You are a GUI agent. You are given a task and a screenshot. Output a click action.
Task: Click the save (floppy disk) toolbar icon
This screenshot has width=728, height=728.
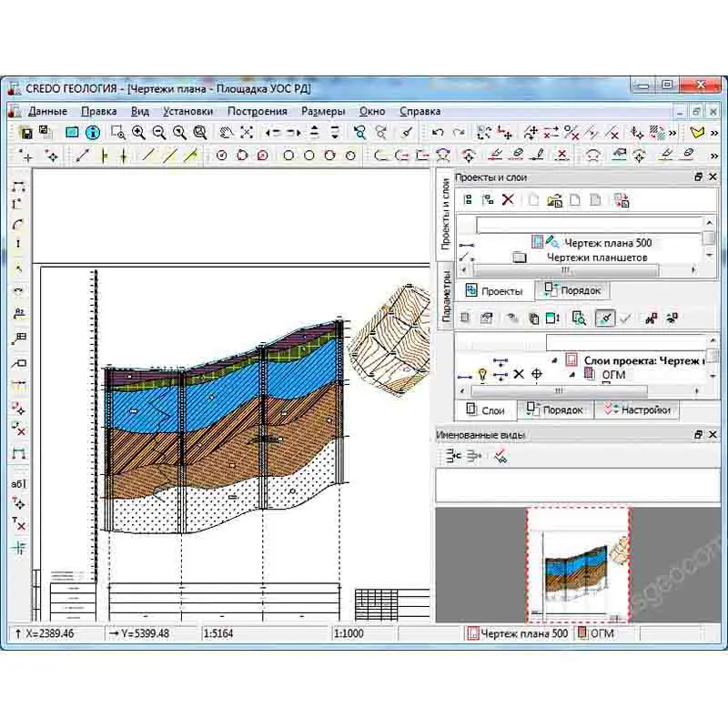(26, 133)
